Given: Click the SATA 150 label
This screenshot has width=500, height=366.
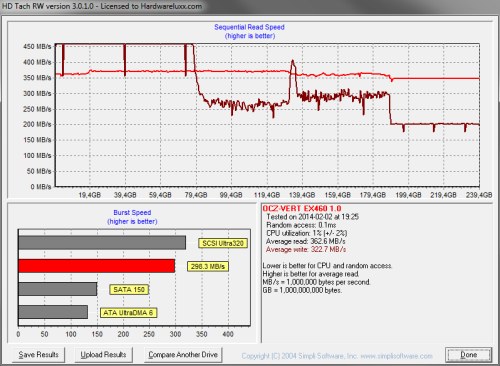Looking at the screenshot, I should pos(129,290).
